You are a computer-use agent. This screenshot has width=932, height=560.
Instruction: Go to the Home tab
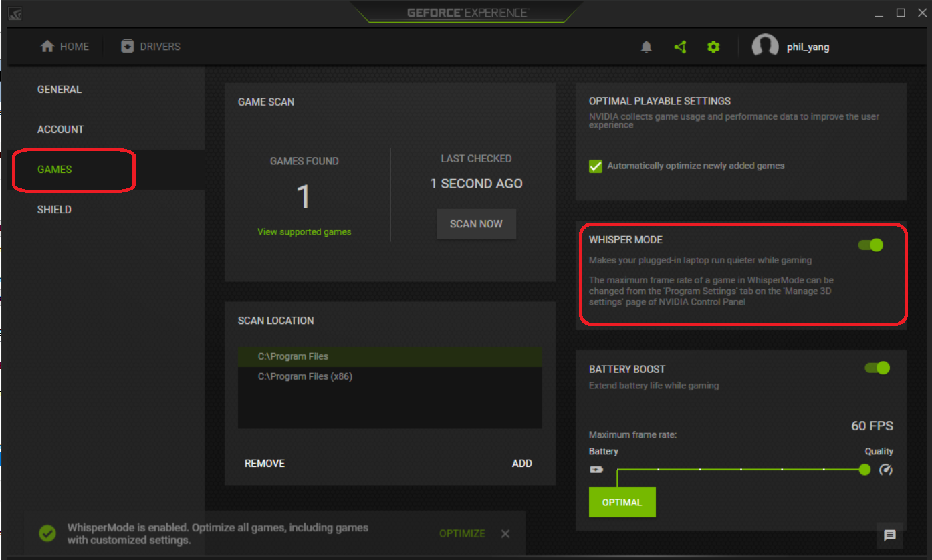coord(65,47)
